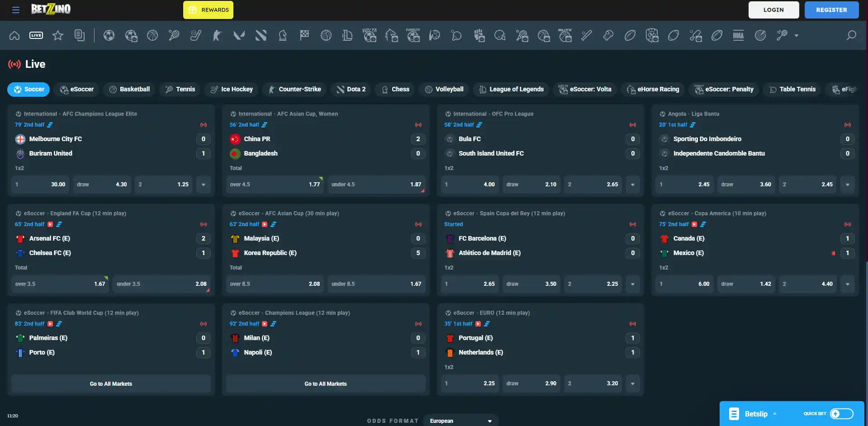The width and height of the screenshot is (868, 426).
Task: Select the Dota 2 icon in sports bar
Action: (261, 35)
